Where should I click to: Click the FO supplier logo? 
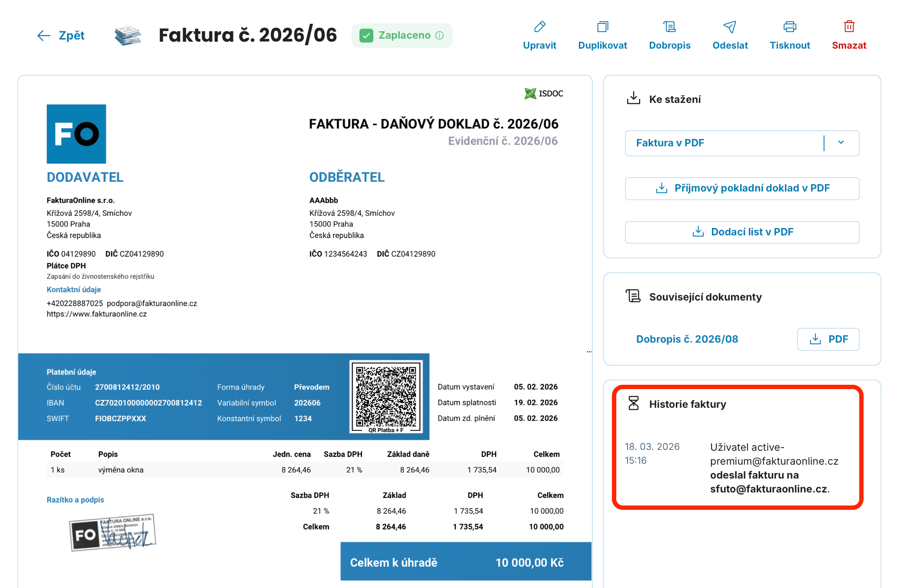pos(76,134)
